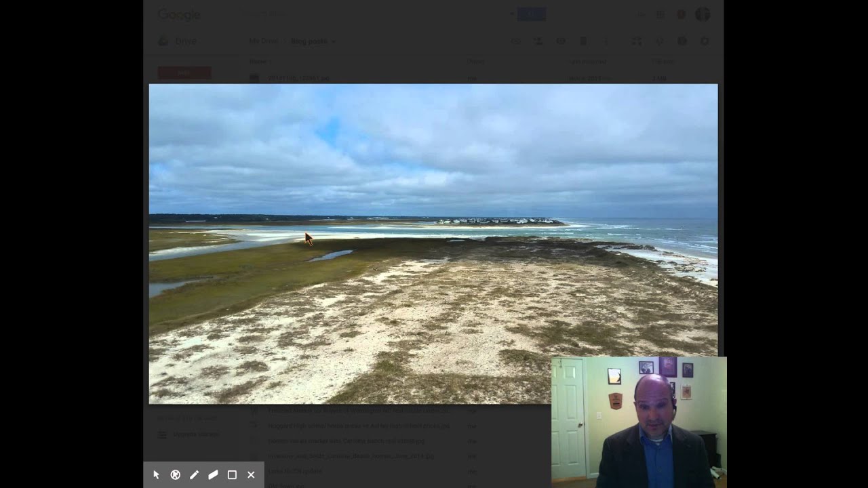Open the Google logo in the dimmed header
This screenshot has height=488, width=868.
pyautogui.click(x=179, y=14)
